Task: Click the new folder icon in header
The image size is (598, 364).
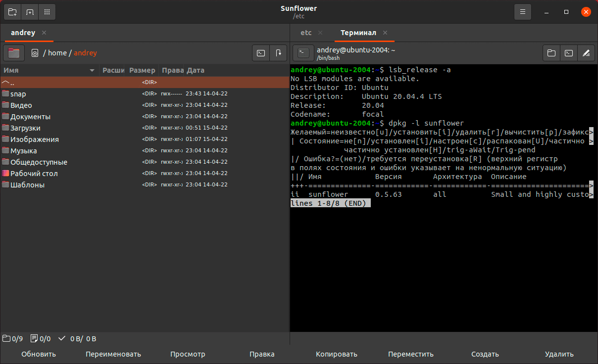Action: click(12, 12)
